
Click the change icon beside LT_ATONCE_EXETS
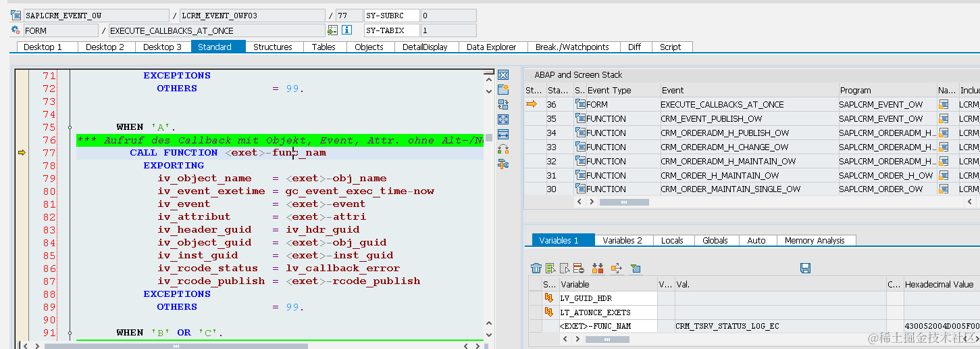tap(549, 312)
